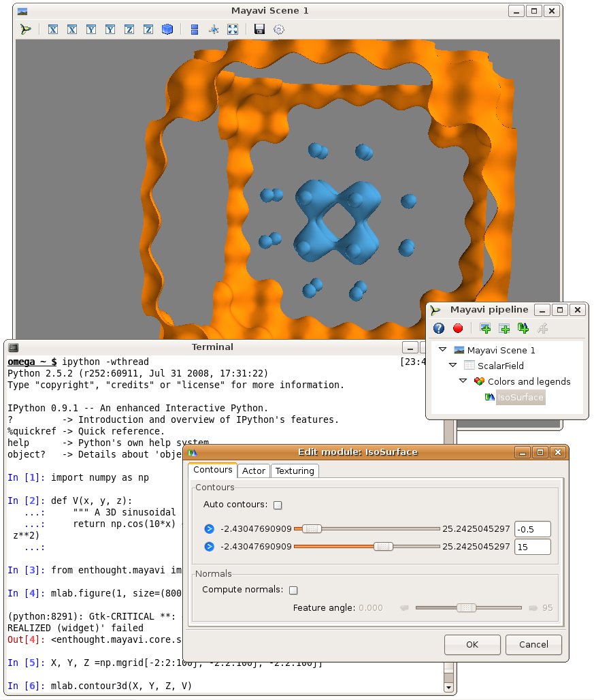Click OK in the Edit module dialog
Screen dimensions: 594x700
(x=472, y=645)
